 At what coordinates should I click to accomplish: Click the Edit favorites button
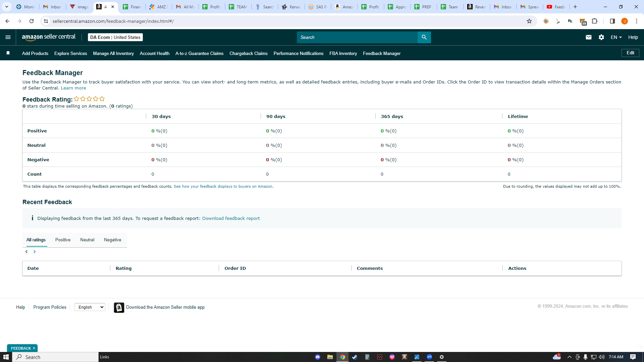pos(630,53)
